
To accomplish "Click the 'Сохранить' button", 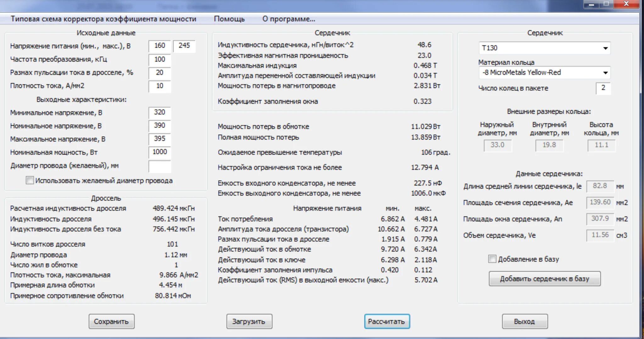I will pos(111,321).
